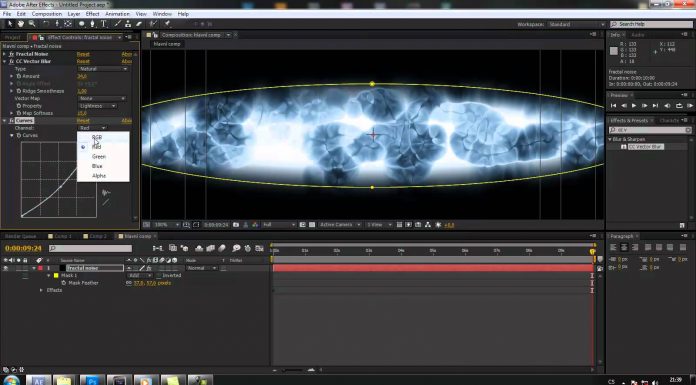The height and width of the screenshot is (385, 696).
Task: Switch to the Comp 1 timeline tab
Action: [x=60, y=236]
